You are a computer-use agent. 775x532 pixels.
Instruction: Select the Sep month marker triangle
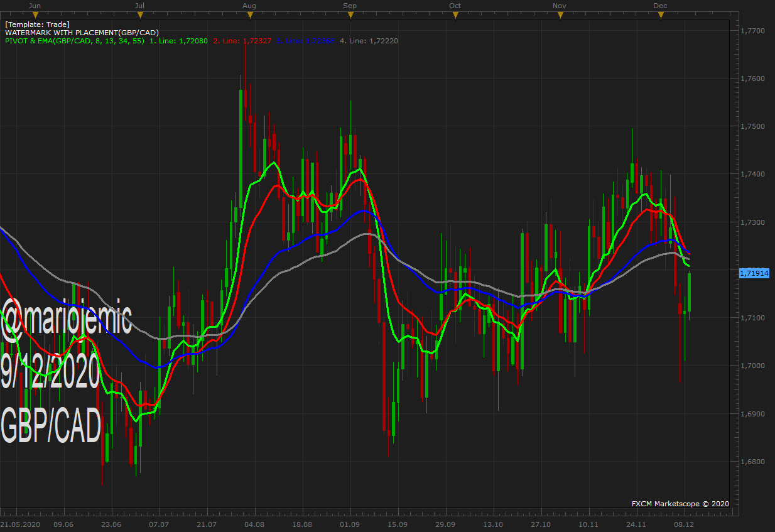(x=350, y=14)
